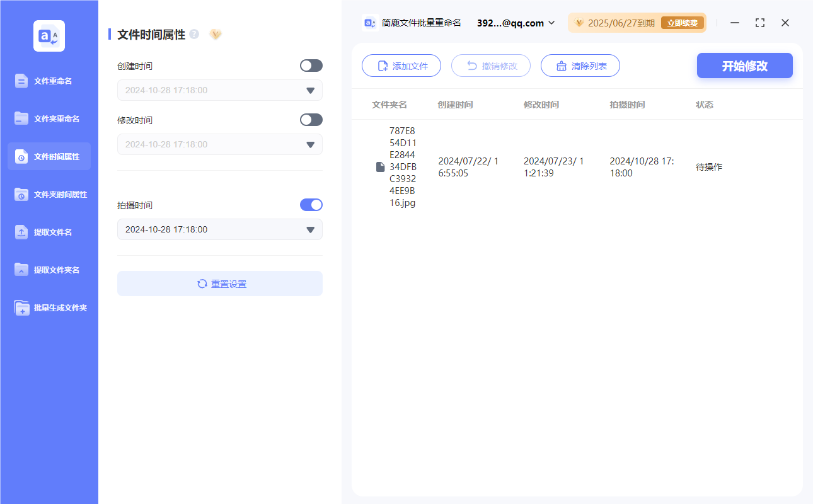Open the 392...@qq.com account menu
The height and width of the screenshot is (504, 813).
click(x=516, y=23)
